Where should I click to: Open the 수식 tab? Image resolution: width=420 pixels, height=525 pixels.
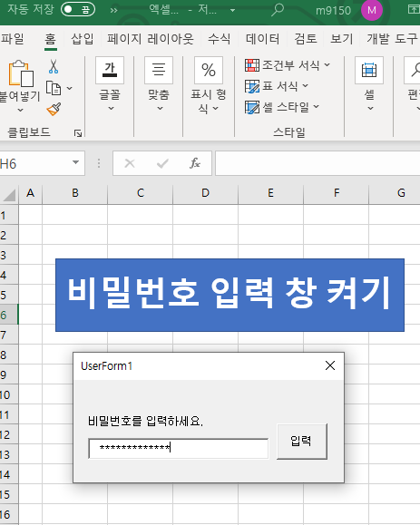point(219,38)
